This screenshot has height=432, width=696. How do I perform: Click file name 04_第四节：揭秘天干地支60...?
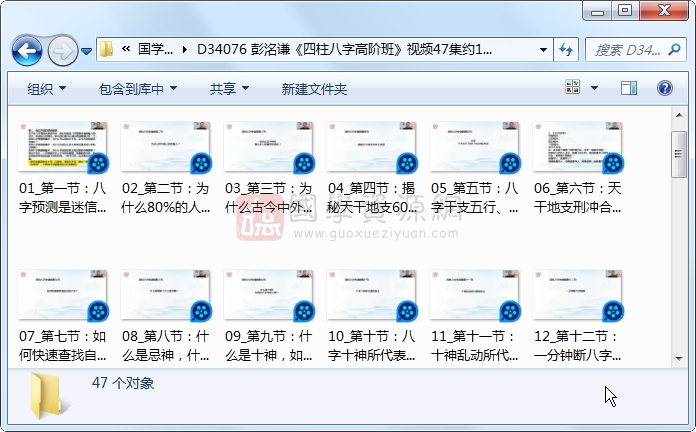pyautogui.click(x=372, y=198)
